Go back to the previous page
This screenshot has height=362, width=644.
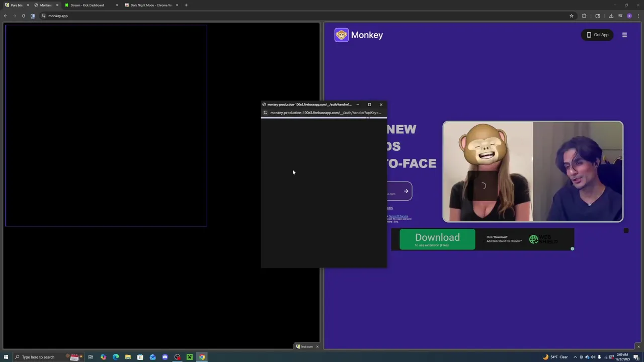coord(6,16)
